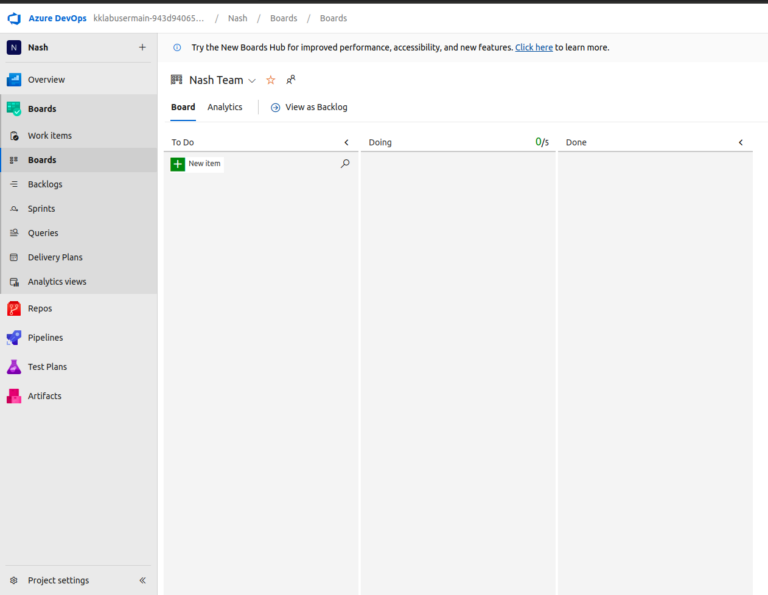Open Backlogs in the sidebar

[45, 184]
